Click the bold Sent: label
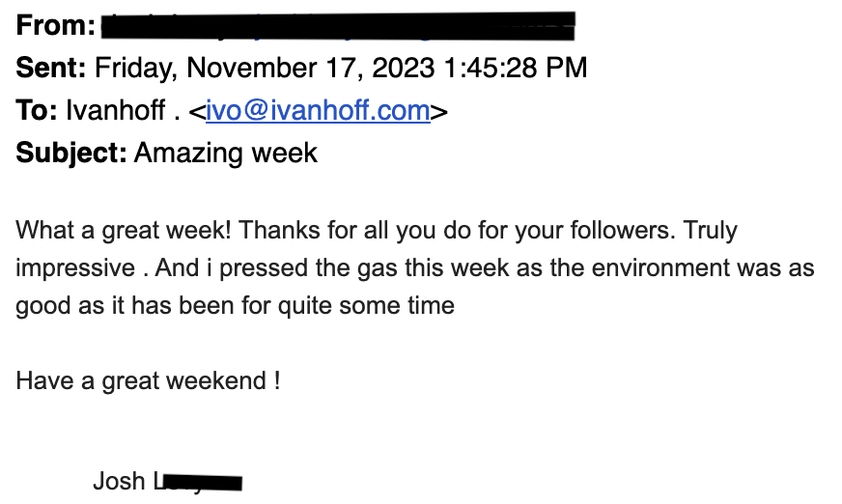 pos(51,68)
